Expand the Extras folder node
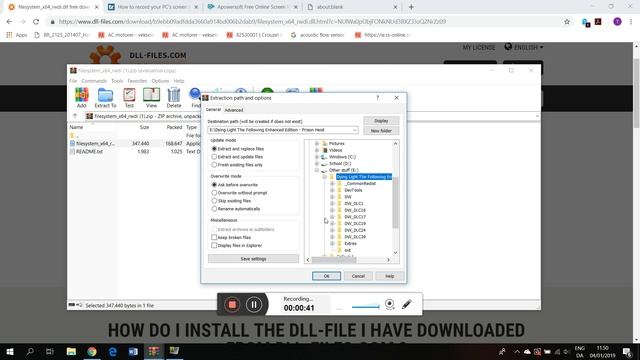The height and width of the screenshot is (360, 640). point(332,243)
